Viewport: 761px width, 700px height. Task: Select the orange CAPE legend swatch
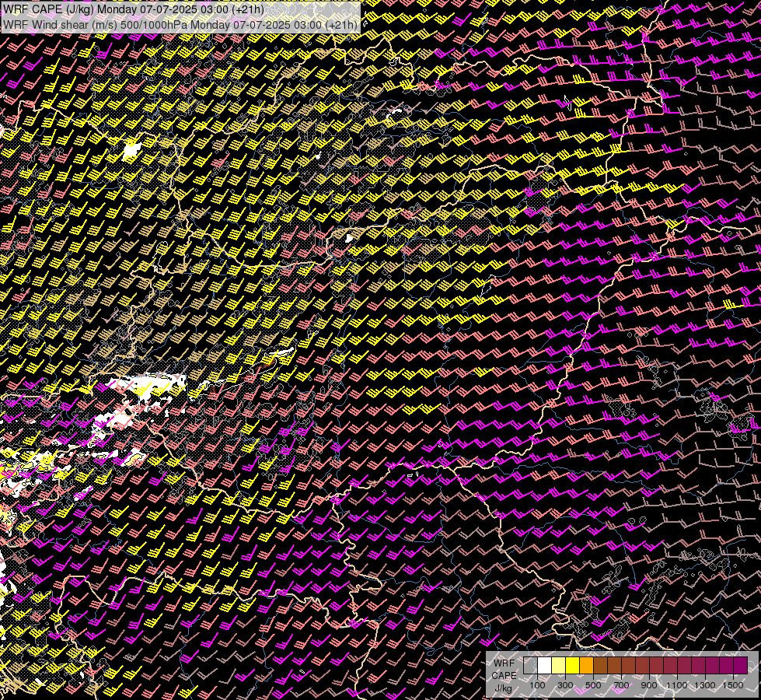pyautogui.click(x=587, y=666)
